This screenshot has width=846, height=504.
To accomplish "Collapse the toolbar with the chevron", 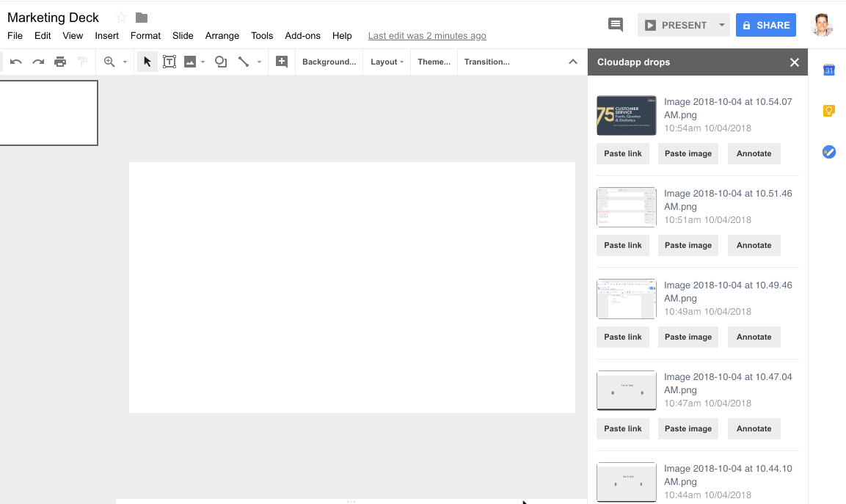I will pyautogui.click(x=573, y=62).
